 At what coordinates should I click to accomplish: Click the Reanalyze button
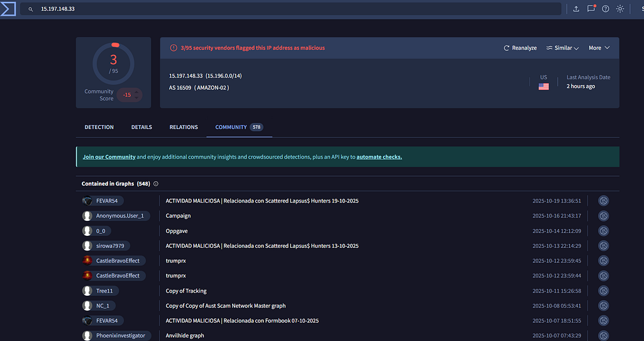click(520, 48)
